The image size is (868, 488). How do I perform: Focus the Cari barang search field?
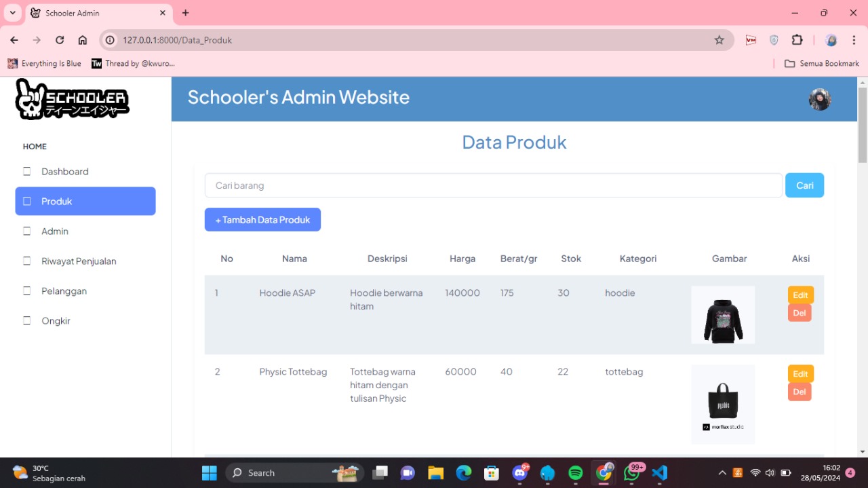point(494,185)
